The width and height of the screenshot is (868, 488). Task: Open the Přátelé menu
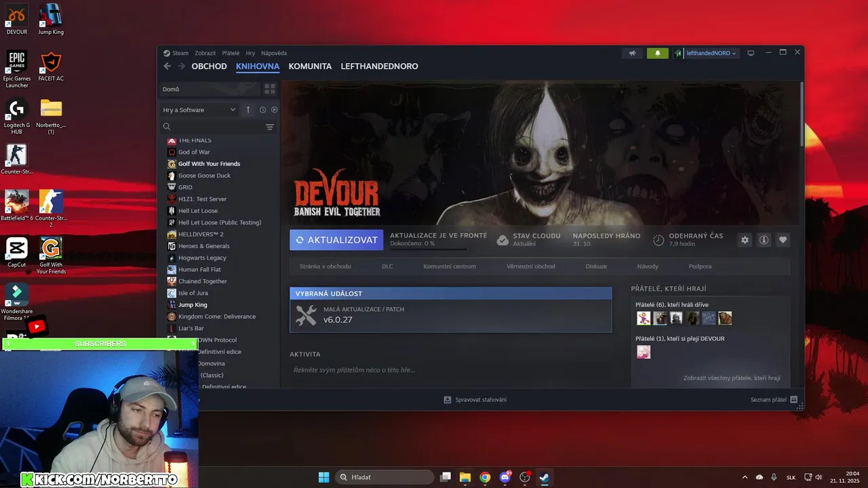pyautogui.click(x=231, y=53)
